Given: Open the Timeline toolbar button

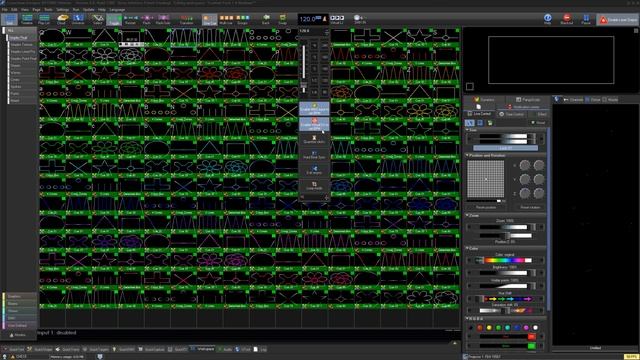Looking at the screenshot, I should point(27,19).
